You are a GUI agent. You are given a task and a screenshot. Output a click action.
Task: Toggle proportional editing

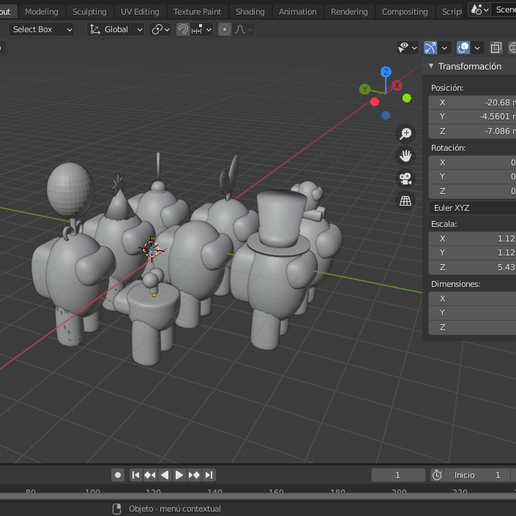(x=225, y=30)
